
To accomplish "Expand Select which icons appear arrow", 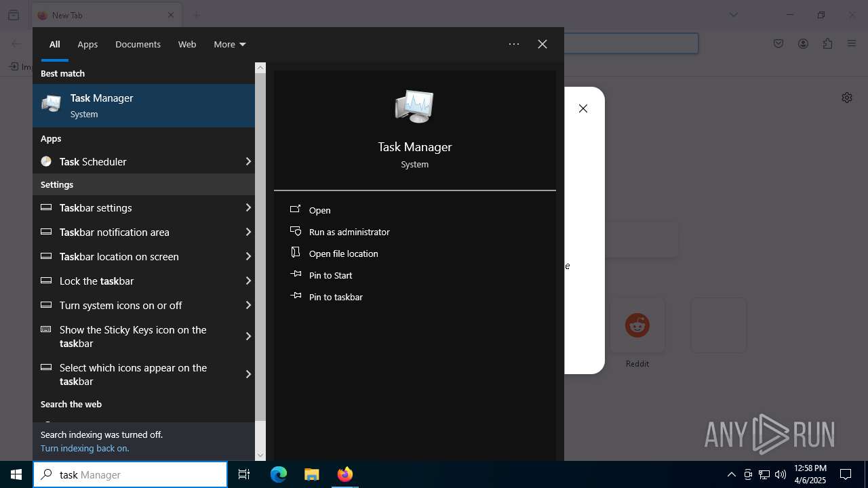I will click(x=248, y=374).
